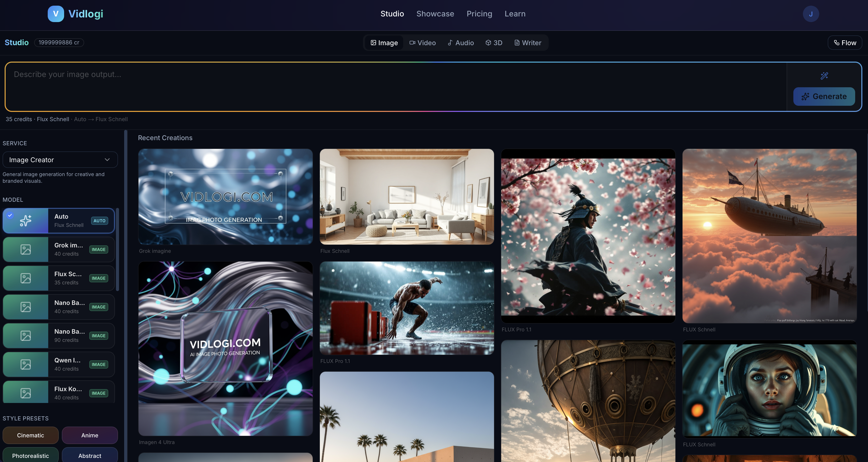The width and height of the screenshot is (868, 462).
Task: Click the Grok imagine model image icon
Action: [26, 249]
